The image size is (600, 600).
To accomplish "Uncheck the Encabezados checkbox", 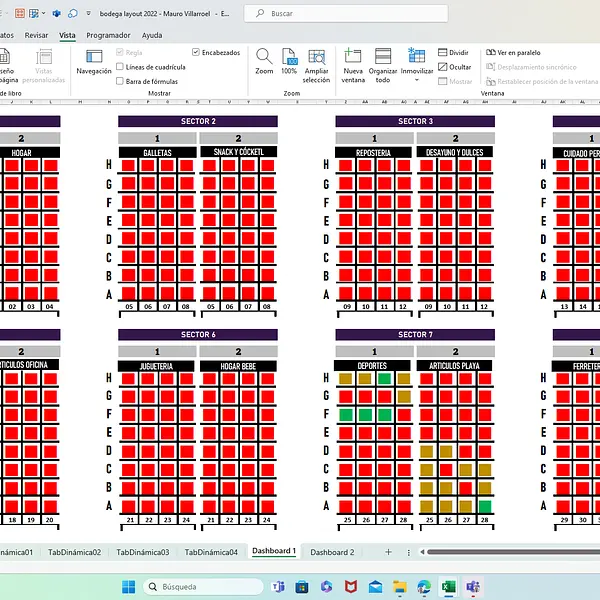I will coord(196,52).
